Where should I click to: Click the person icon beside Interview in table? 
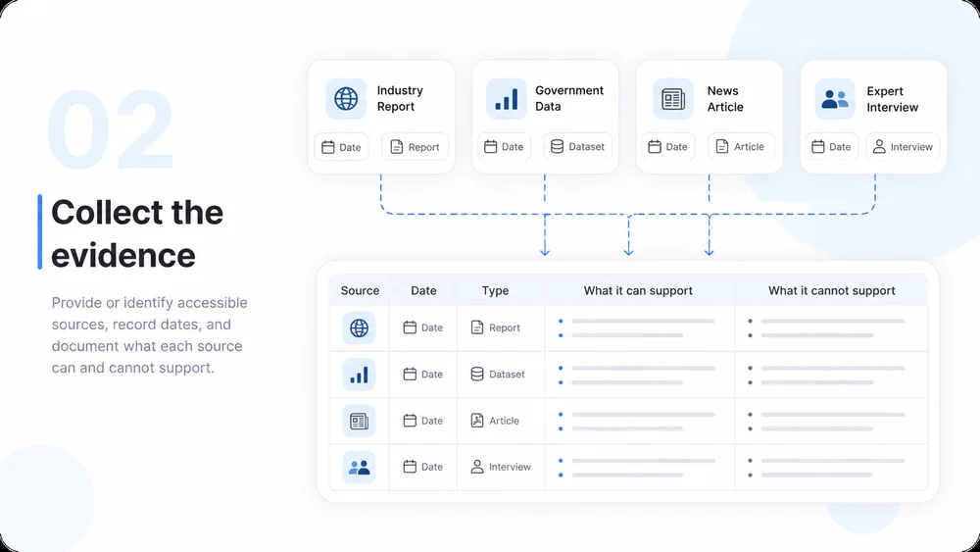[x=477, y=467]
